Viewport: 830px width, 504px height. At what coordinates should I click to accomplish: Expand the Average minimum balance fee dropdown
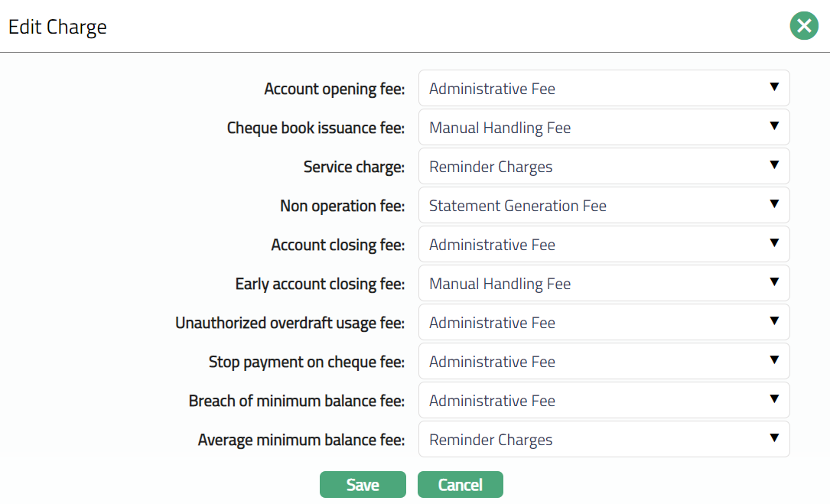click(x=604, y=440)
